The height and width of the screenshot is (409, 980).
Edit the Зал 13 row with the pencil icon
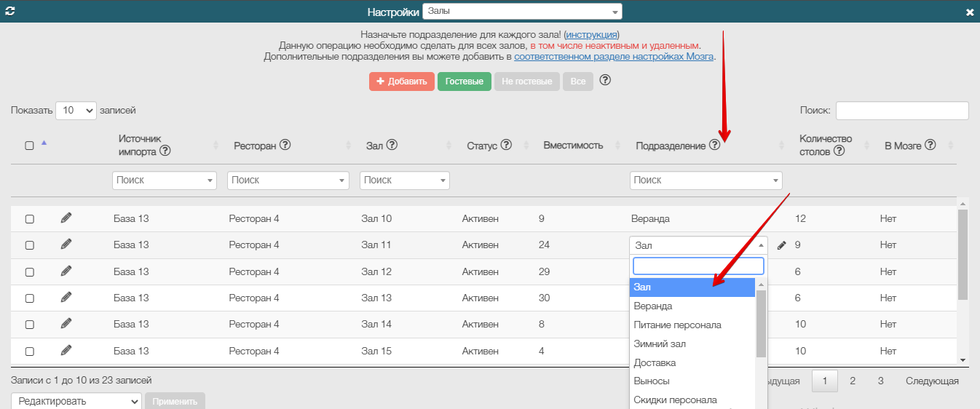click(x=66, y=297)
